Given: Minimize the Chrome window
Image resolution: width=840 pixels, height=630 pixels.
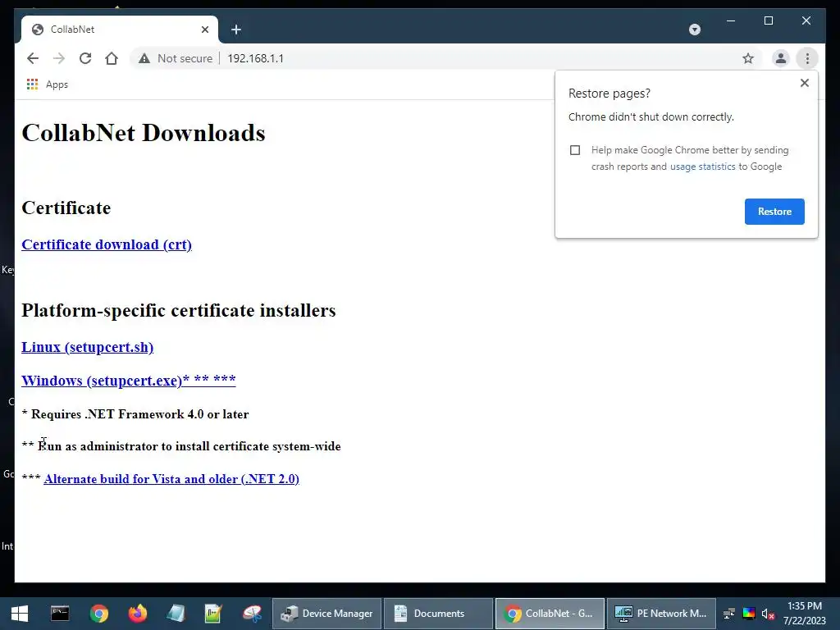Looking at the screenshot, I should [731, 21].
